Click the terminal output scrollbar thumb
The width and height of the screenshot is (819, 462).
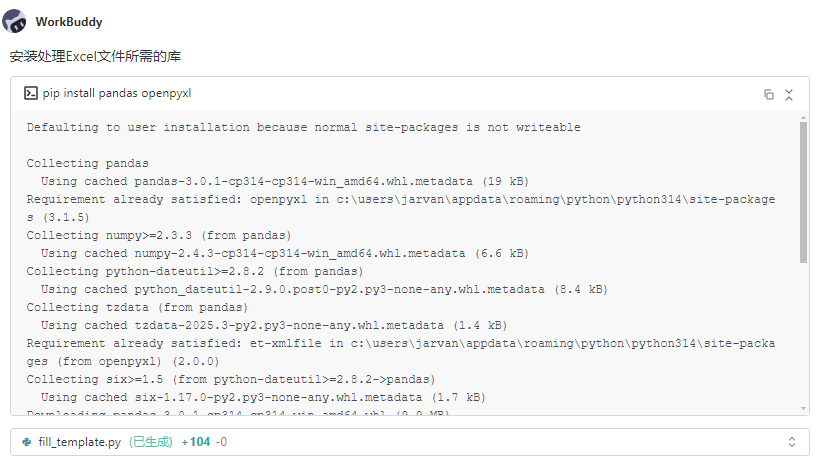[803, 190]
